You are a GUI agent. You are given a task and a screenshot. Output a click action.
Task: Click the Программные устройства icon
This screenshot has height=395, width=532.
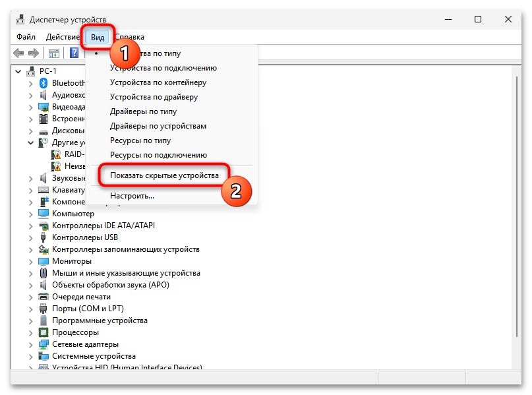(44, 320)
